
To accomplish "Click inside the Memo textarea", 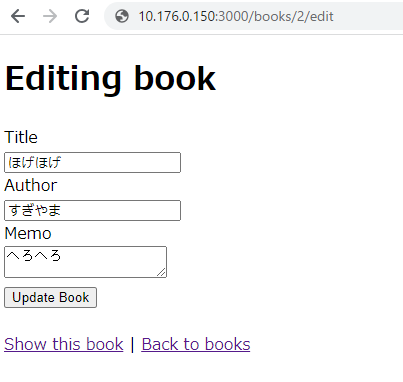I will point(85,262).
